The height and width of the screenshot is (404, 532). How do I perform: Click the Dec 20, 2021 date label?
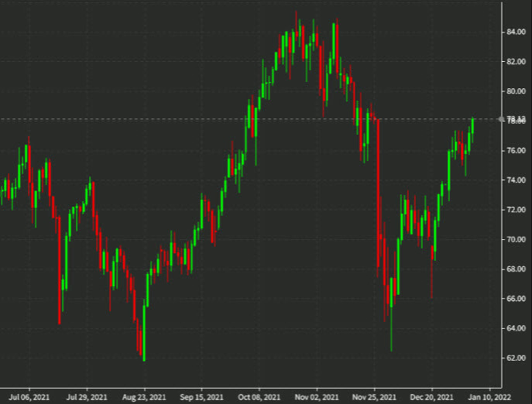(432, 397)
